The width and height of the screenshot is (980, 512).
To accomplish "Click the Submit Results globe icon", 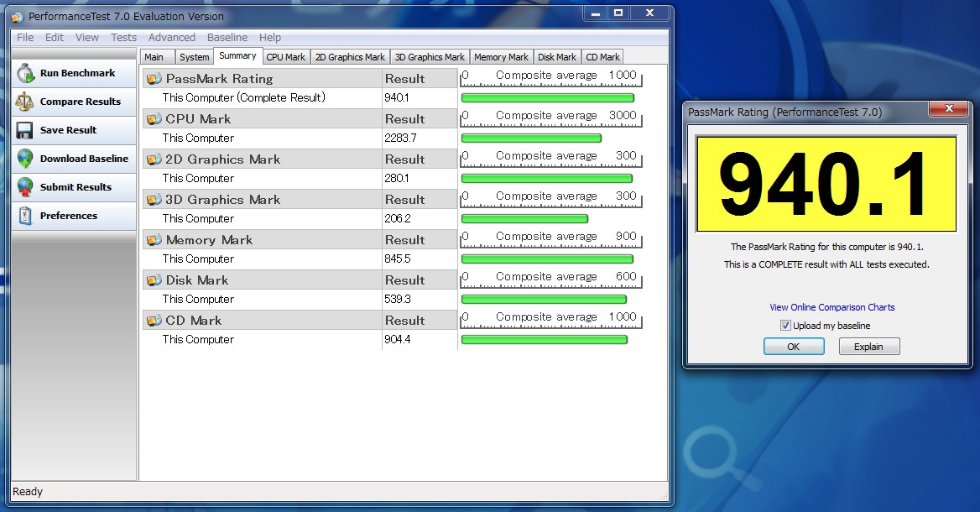I will 25,187.
